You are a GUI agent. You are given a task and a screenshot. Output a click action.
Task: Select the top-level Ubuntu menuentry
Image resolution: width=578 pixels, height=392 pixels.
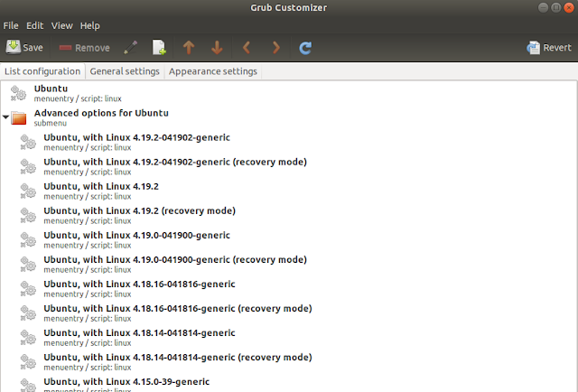click(289, 93)
